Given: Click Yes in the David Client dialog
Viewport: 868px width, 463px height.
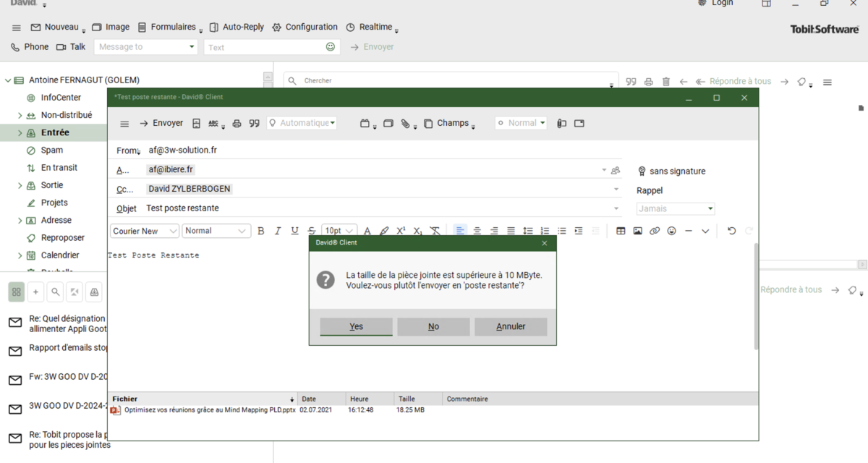Looking at the screenshot, I should pos(356,326).
